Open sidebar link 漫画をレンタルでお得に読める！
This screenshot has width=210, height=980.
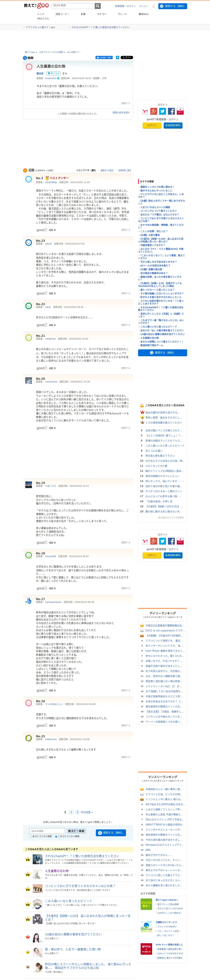point(157,187)
